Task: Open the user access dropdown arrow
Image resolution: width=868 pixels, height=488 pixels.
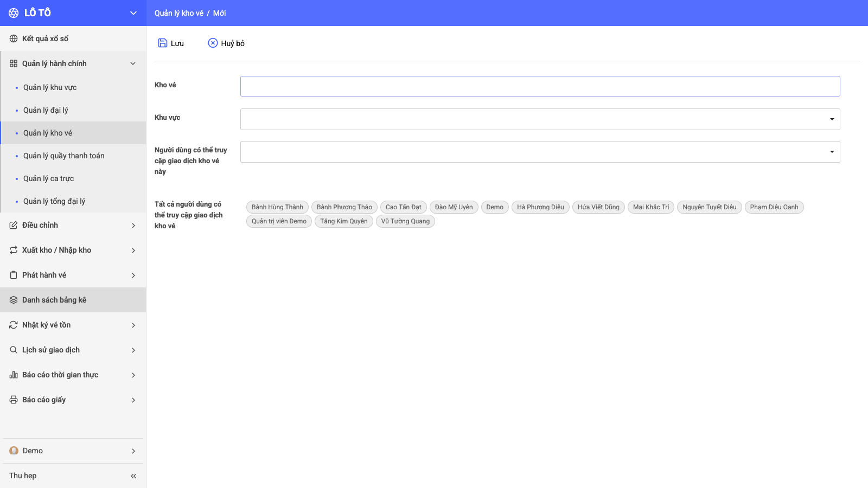Action: point(832,152)
